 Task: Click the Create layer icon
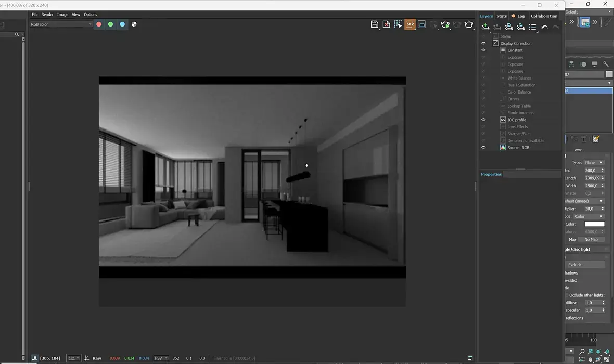pyautogui.click(x=485, y=27)
